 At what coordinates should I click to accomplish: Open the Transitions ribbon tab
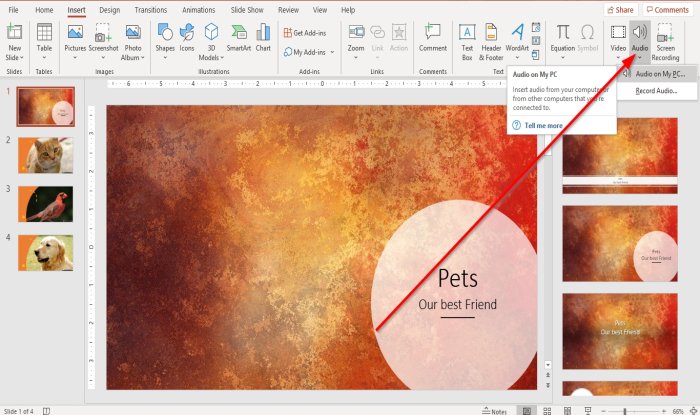(150, 10)
